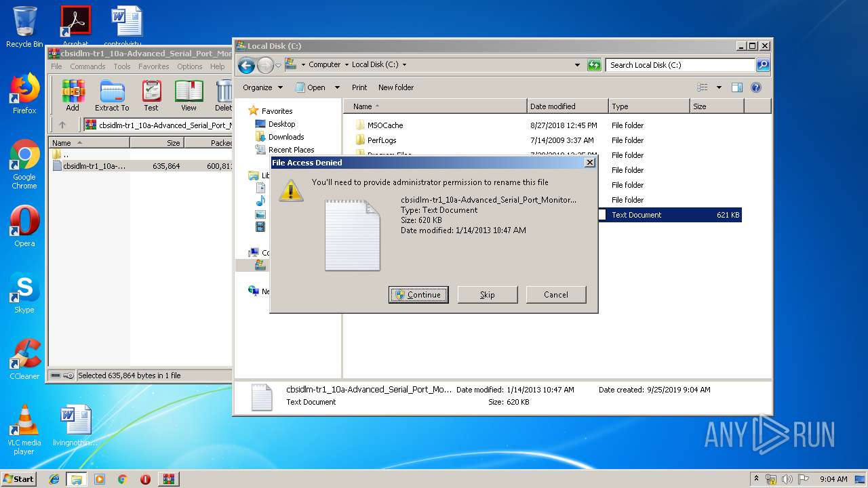Click New folder in Explorer toolbar
868x488 pixels.
tap(396, 87)
